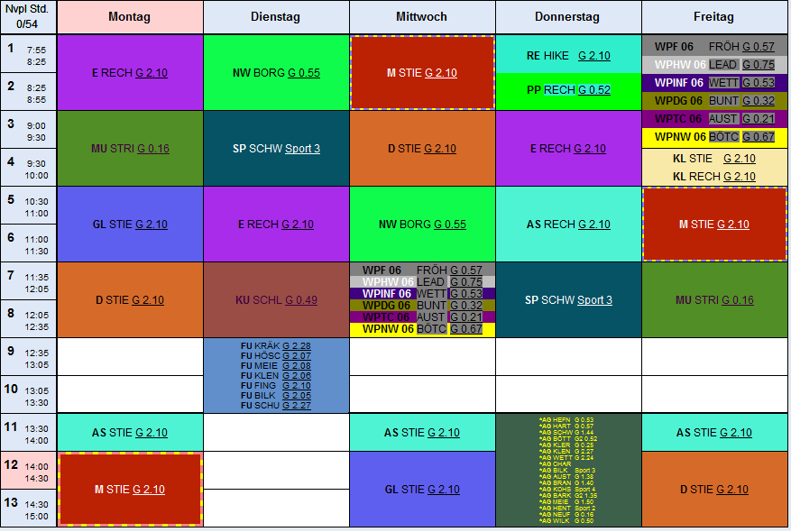Click G 0.49 room link in KU SCHL lesson
This screenshot has width=791, height=532.
pyautogui.click(x=301, y=300)
